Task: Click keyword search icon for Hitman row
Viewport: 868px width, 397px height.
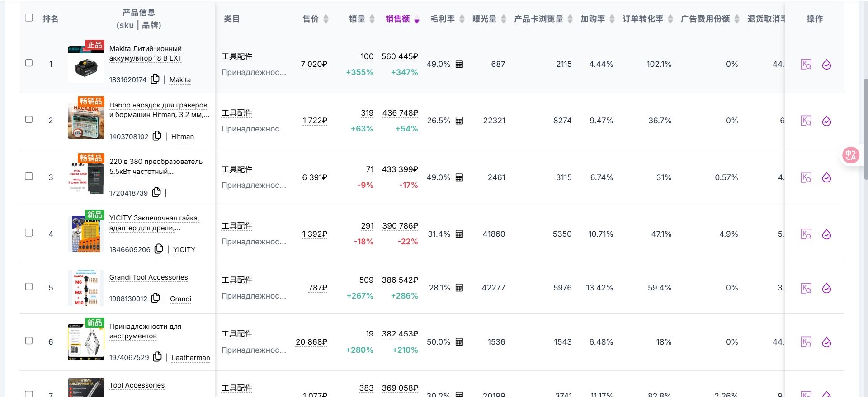Action: tap(806, 121)
